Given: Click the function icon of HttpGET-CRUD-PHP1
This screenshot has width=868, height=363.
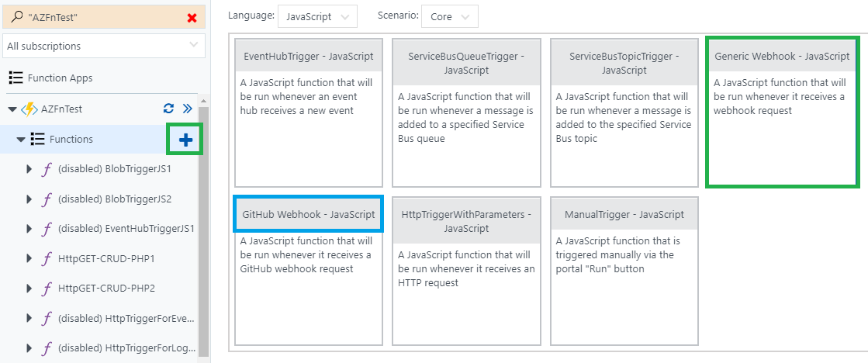Looking at the screenshot, I should coord(47,258).
